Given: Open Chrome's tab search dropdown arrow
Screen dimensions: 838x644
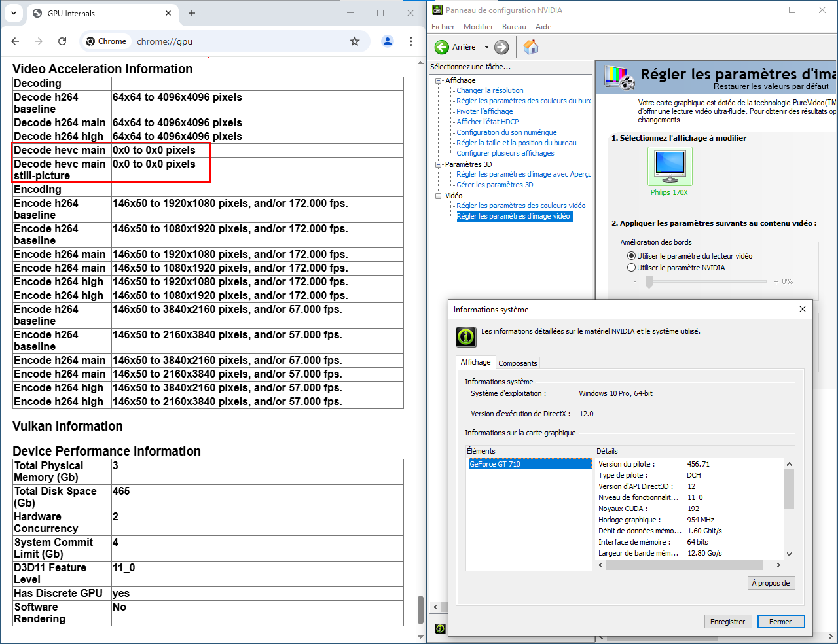Looking at the screenshot, I should 14,13.
